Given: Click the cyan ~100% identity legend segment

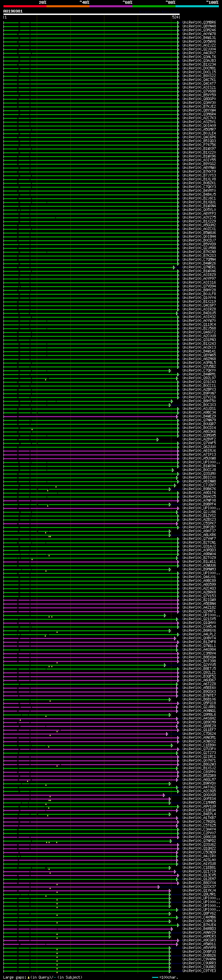Looking at the screenshot, I should 197,6.
